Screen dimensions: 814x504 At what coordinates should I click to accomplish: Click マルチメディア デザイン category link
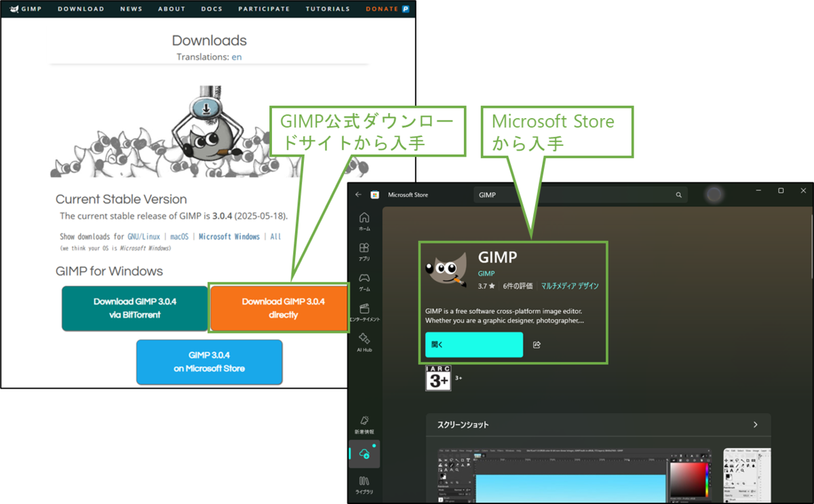click(x=570, y=286)
